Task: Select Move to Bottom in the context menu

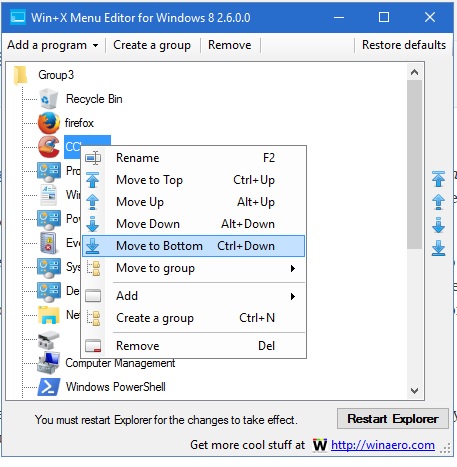Action: pyautogui.click(x=193, y=246)
